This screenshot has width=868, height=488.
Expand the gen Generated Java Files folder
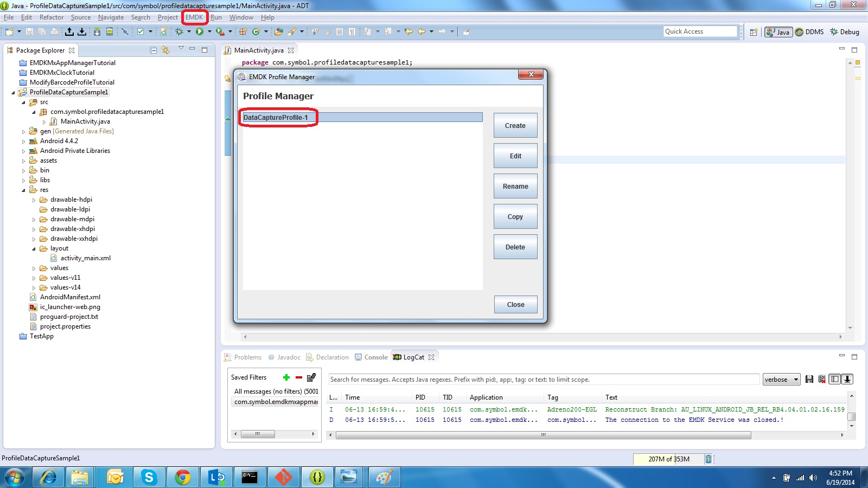tap(23, 132)
